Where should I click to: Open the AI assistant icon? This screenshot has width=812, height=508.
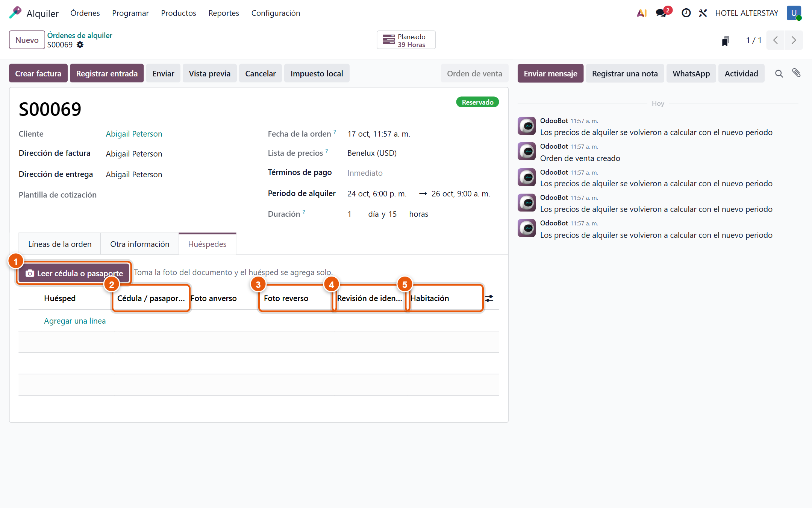click(642, 13)
